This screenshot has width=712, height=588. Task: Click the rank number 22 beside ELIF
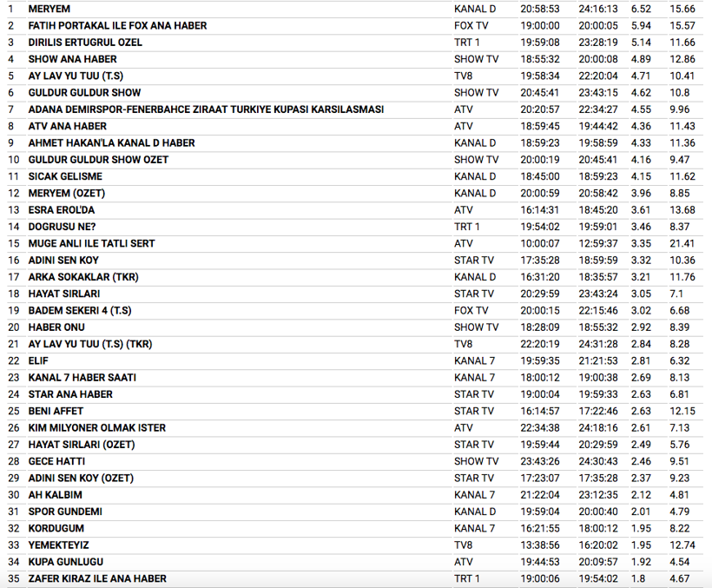(13, 360)
